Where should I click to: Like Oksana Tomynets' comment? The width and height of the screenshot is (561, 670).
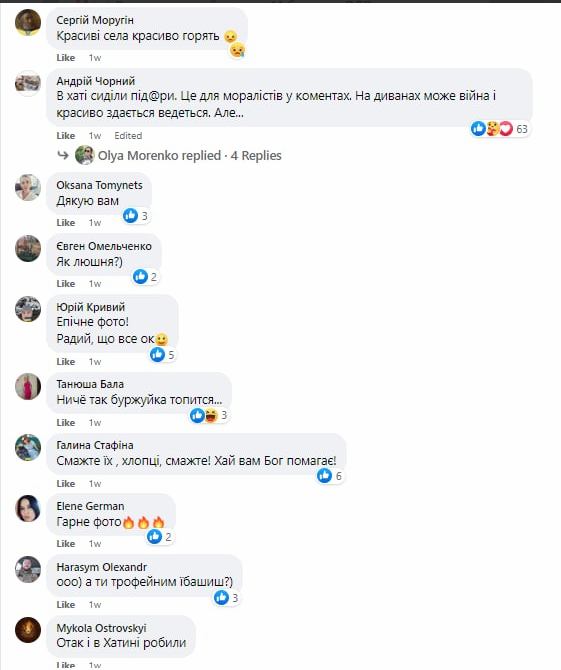66,223
